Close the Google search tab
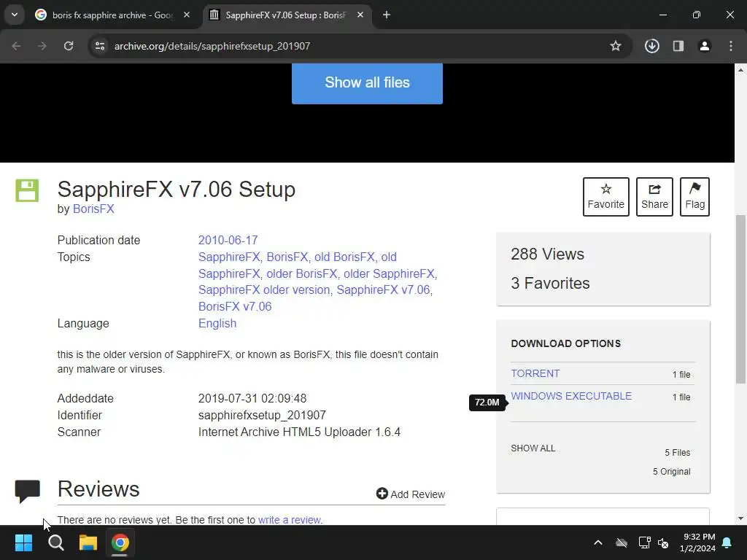747x560 pixels. pos(187,15)
